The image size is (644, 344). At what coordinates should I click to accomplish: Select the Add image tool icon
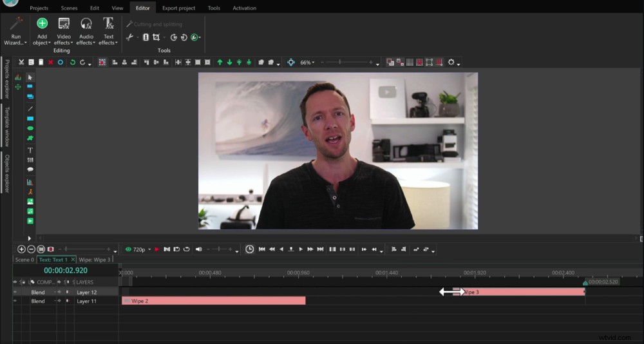[30, 202]
